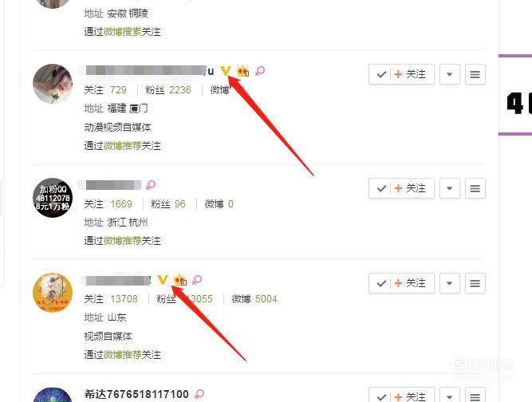This screenshot has height=402, width=532.
Task: Click the crown membership icon of the Xiamen user
Action: tap(243, 71)
